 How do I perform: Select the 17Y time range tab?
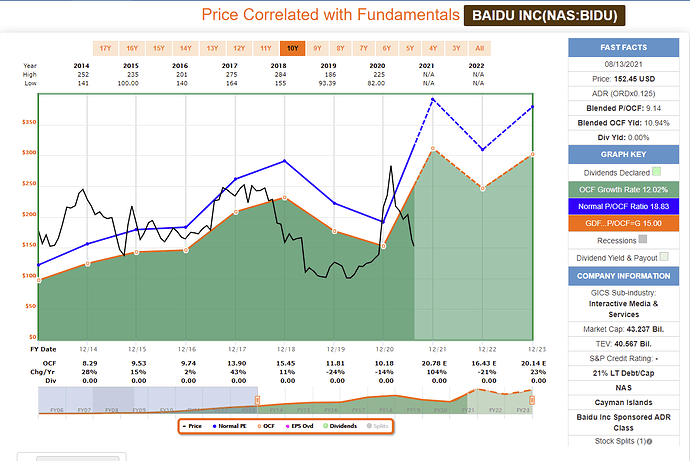tap(105, 48)
